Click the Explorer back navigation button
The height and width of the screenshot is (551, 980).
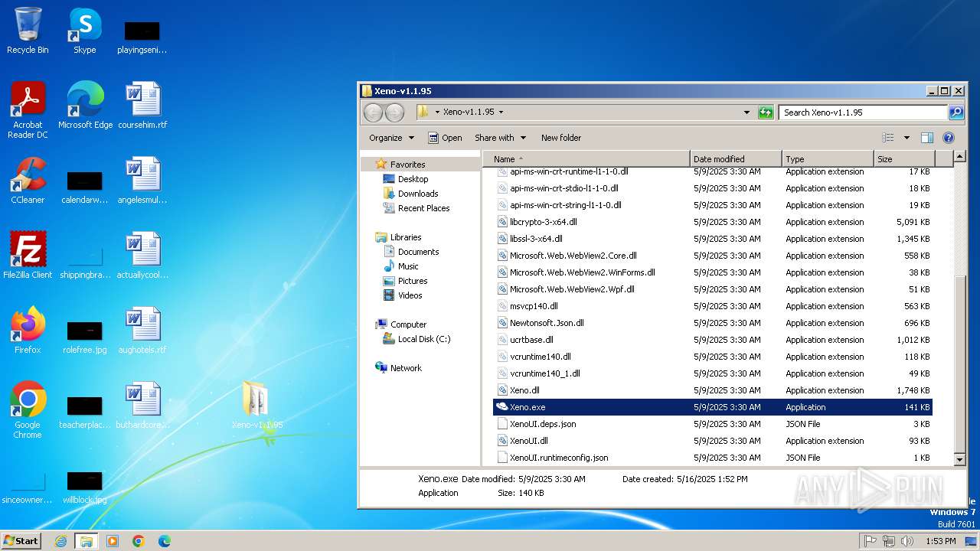click(x=373, y=112)
